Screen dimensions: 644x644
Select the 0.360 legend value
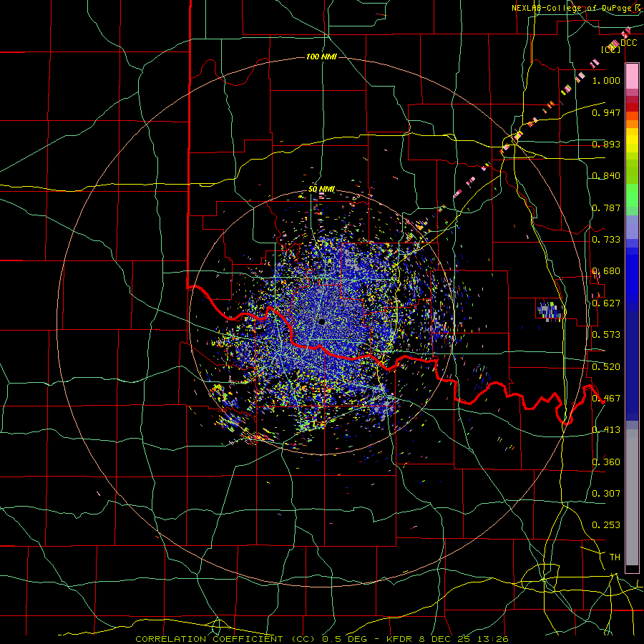pyautogui.click(x=606, y=462)
